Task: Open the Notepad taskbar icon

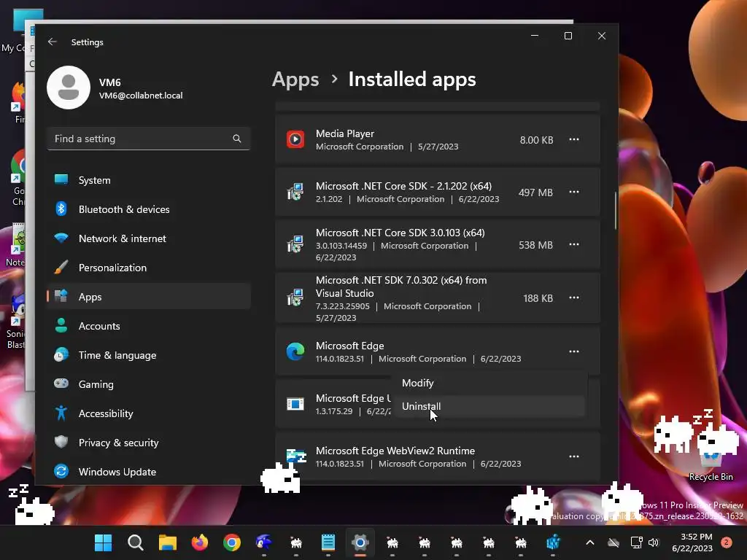Action: click(328, 542)
